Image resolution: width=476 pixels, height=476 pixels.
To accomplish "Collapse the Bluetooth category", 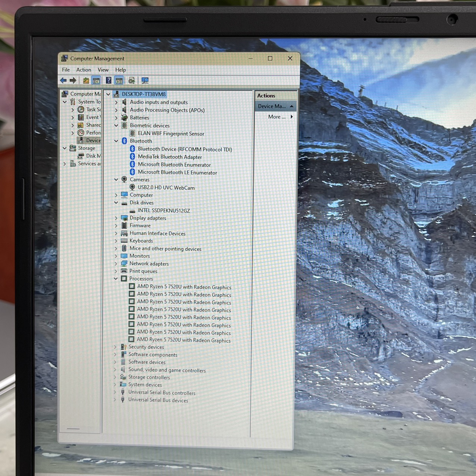I will click(116, 141).
